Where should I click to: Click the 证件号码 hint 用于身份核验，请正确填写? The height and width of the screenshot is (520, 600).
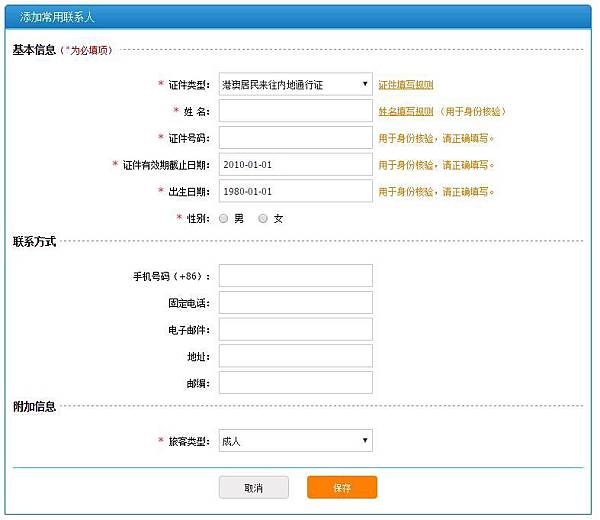coord(436,139)
